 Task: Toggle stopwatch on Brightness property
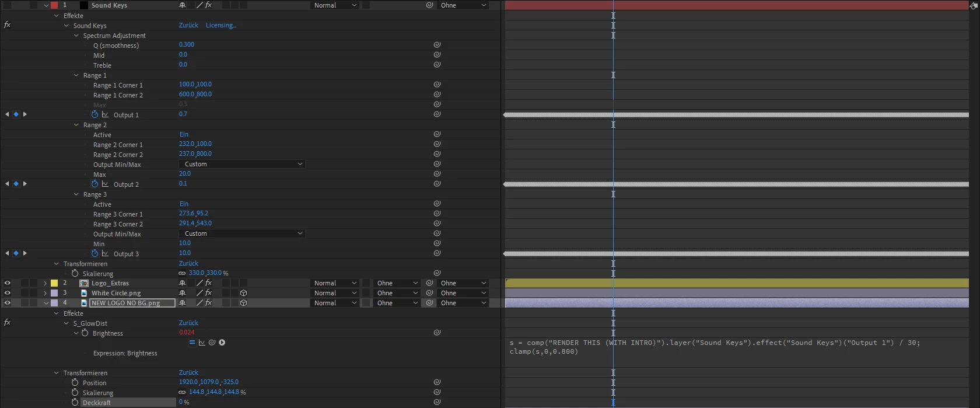point(85,333)
